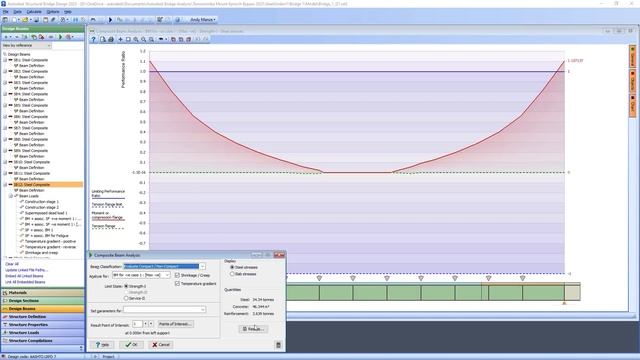
Task: Click the second orange side tab at right edge
Action: coord(632,80)
